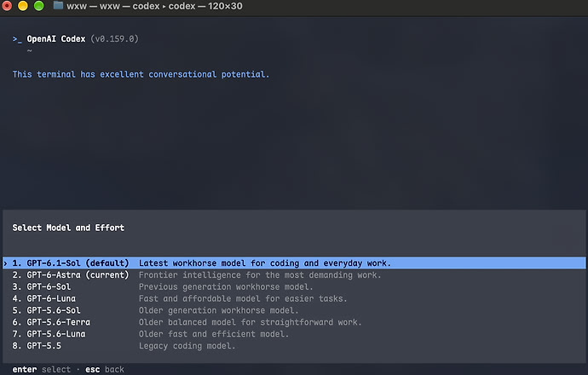Click the selection arrow beside GPT-6.1-Sol
This screenshot has width=588, height=375.
(6, 263)
